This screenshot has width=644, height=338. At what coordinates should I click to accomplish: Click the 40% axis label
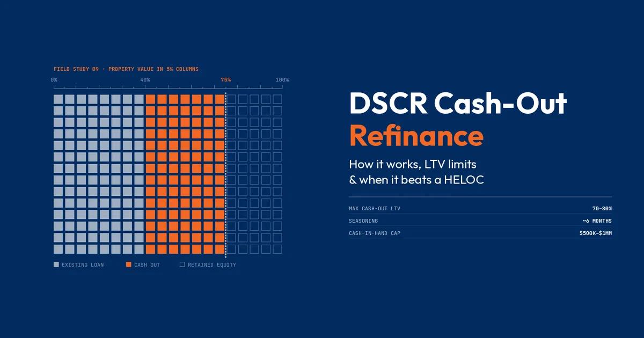(145, 80)
